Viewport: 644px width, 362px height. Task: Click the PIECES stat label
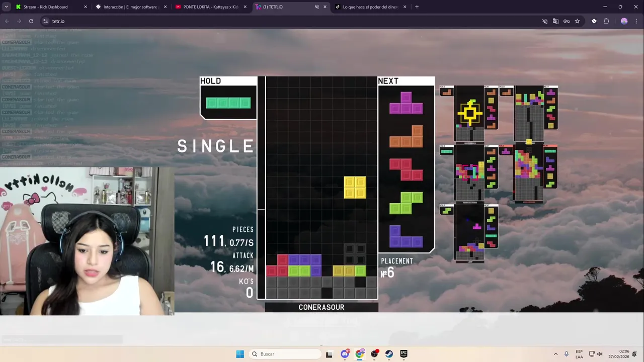[x=243, y=229]
